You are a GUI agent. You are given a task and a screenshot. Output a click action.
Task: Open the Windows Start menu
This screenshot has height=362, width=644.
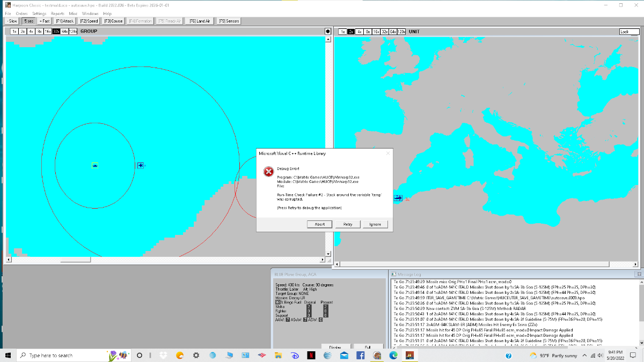click(9, 355)
